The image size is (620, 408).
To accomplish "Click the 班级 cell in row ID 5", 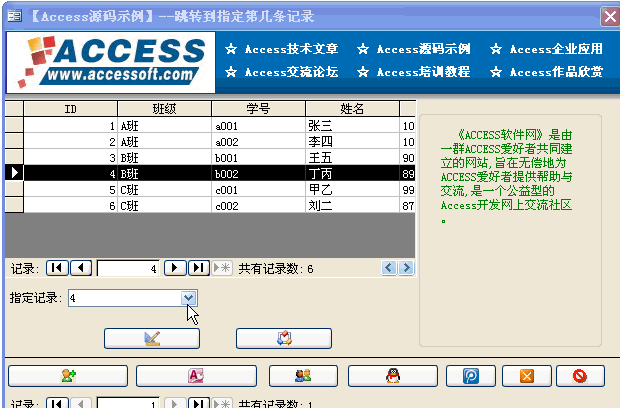I will pos(164,189).
